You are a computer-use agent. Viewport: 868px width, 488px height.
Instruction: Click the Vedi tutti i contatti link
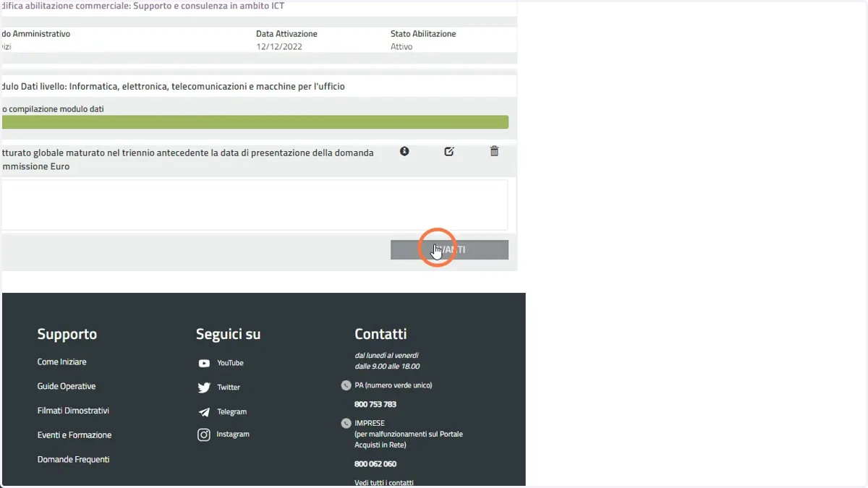[384, 483]
